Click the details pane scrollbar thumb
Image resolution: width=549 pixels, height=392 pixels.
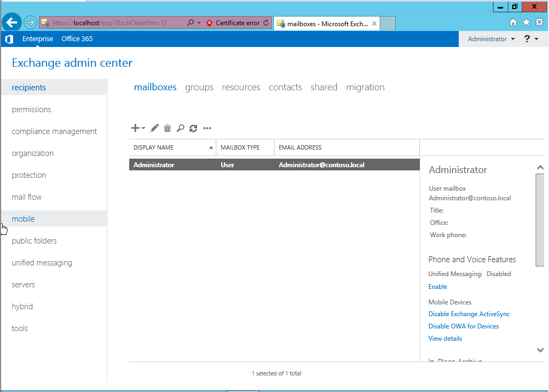pyautogui.click(x=540, y=220)
